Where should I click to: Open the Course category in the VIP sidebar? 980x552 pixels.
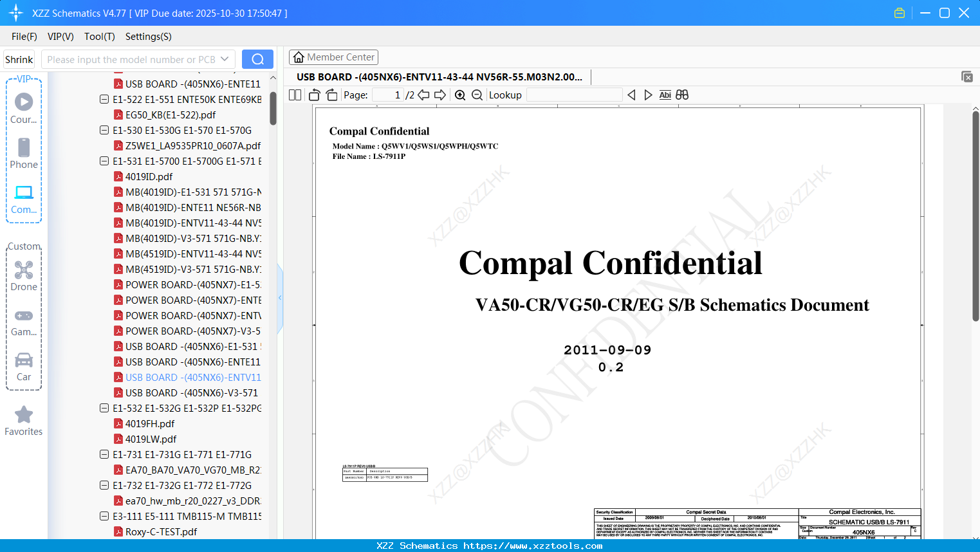pos(24,109)
